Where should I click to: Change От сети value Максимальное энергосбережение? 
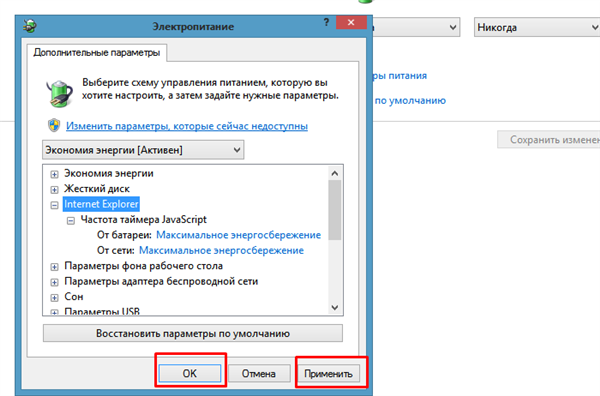coord(221,250)
